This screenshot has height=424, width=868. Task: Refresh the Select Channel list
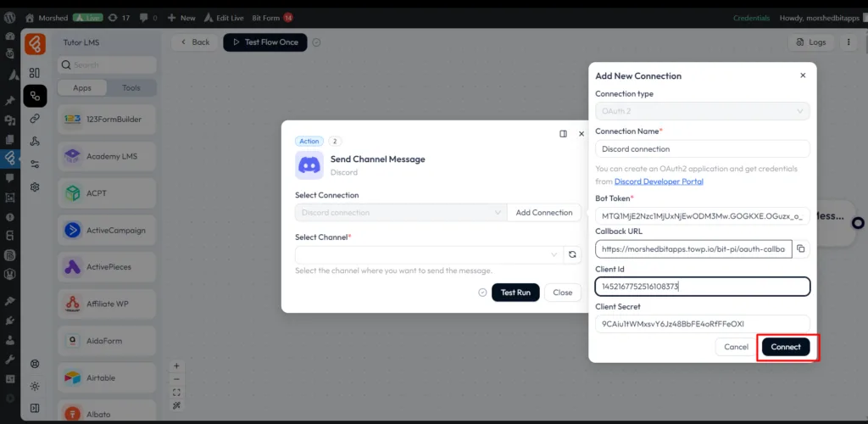(572, 254)
